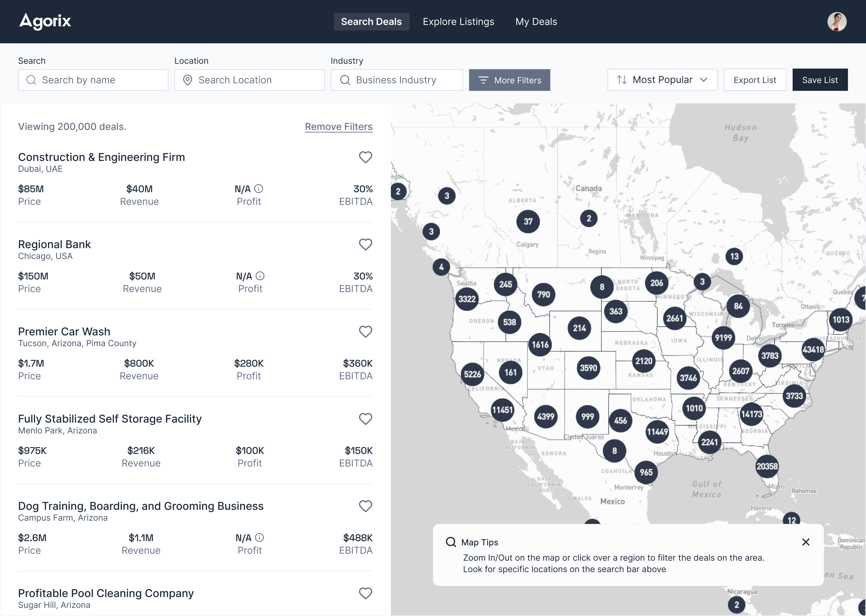
Task: Select the 3733 cluster near Virginia
Action: (x=794, y=396)
